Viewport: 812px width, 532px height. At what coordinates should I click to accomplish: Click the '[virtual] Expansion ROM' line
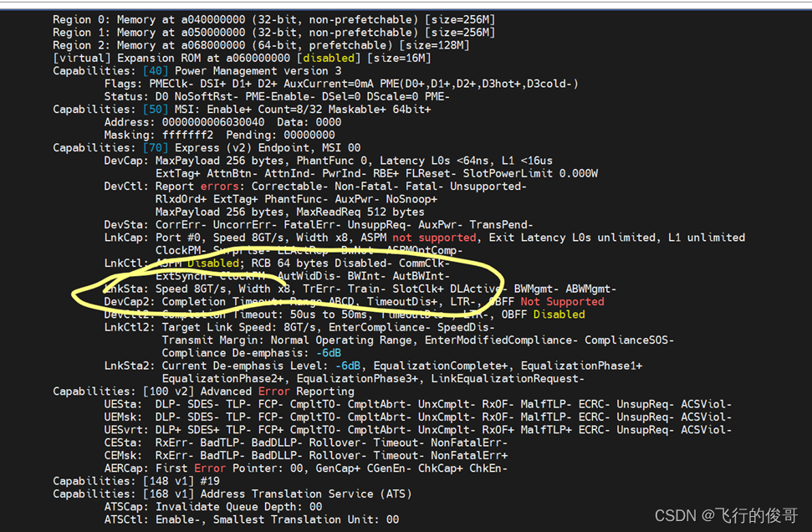[x=242, y=58]
